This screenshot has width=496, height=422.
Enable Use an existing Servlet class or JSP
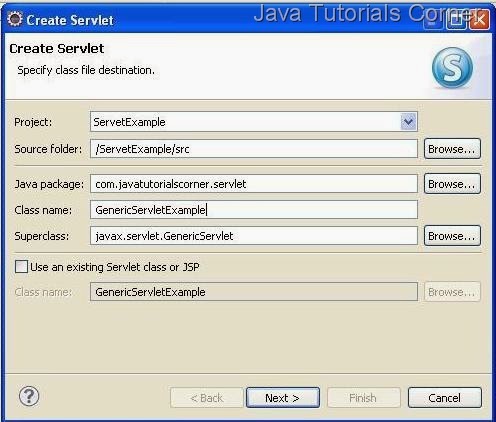pos(21,267)
